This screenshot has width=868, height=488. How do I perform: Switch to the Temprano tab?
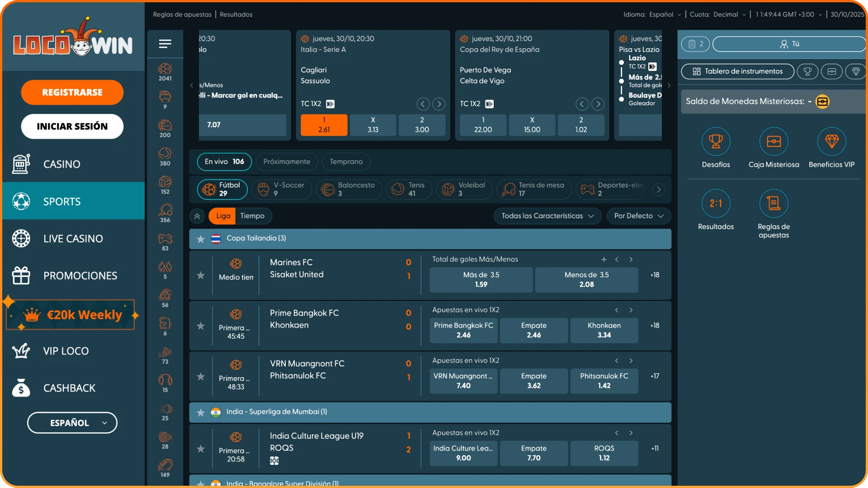[x=346, y=162]
